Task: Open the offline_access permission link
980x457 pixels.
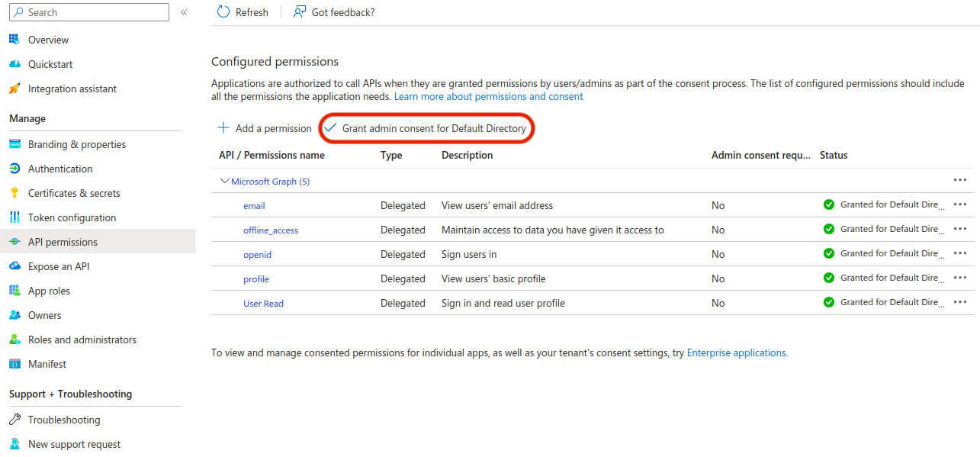Action: click(x=271, y=230)
